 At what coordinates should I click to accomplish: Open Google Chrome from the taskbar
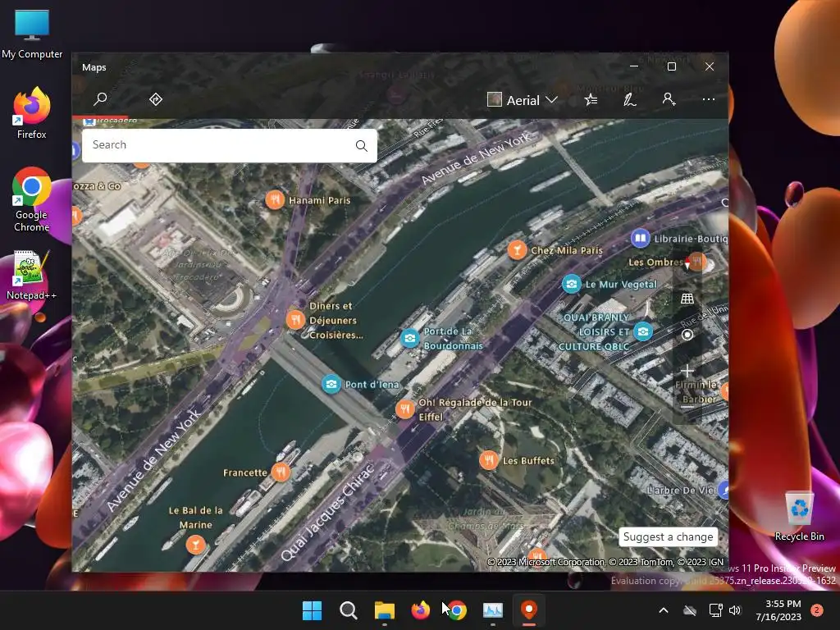pos(457,610)
